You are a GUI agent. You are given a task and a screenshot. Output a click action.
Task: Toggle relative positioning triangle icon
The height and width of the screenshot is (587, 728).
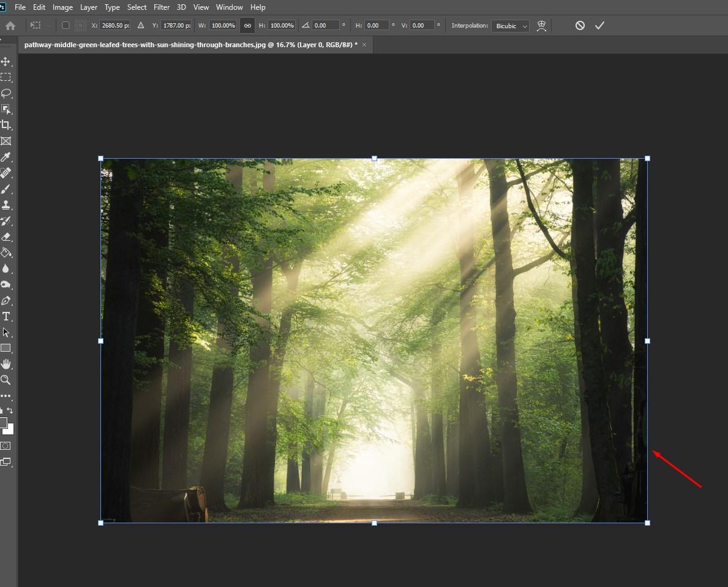(141, 26)
